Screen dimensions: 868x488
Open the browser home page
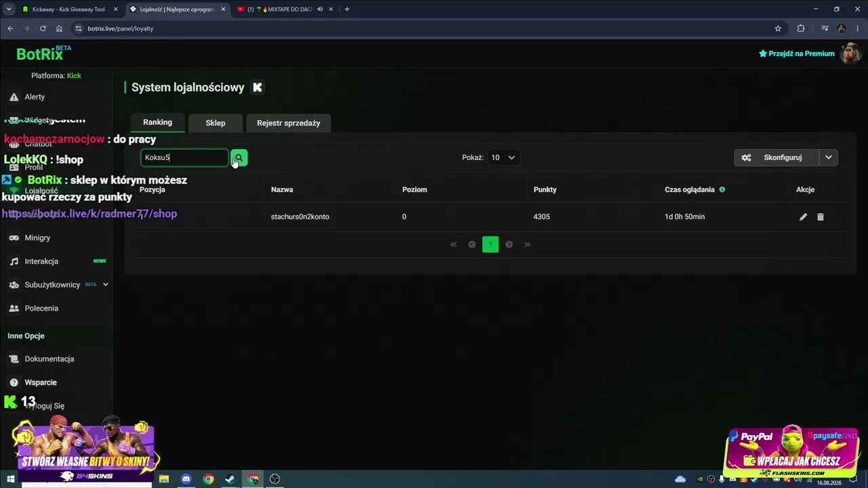tap(59, 28)
